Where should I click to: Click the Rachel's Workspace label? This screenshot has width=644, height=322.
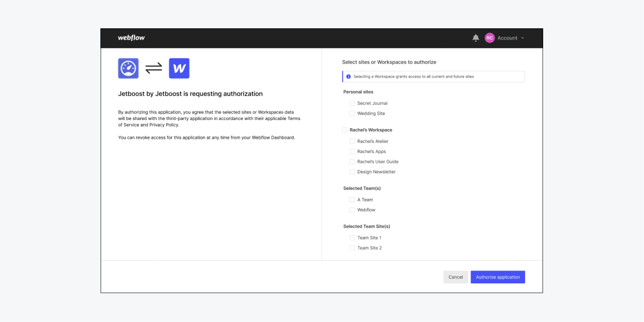pos(371,130)
